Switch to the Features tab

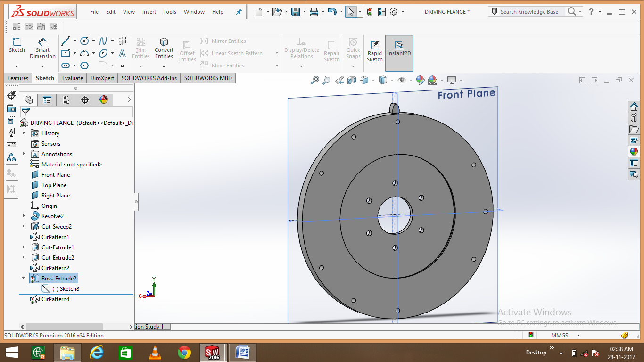(17, 78)
